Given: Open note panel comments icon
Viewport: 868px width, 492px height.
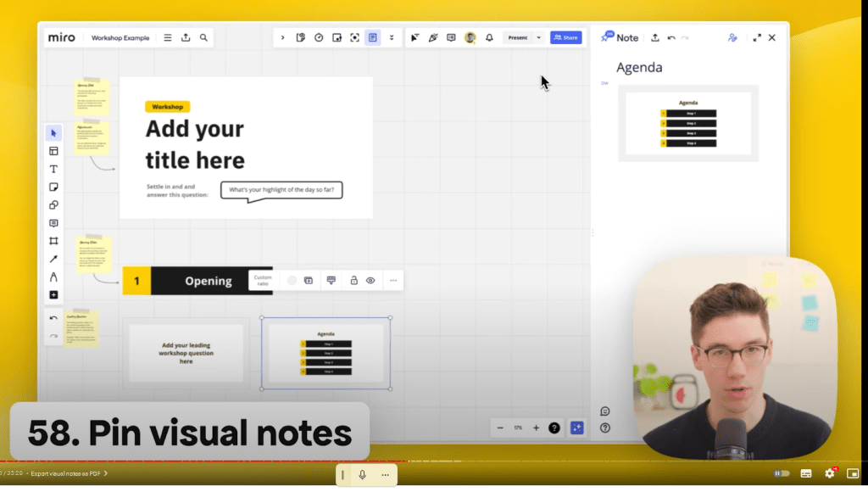Looking at the screenshot, I should point(605,411).
